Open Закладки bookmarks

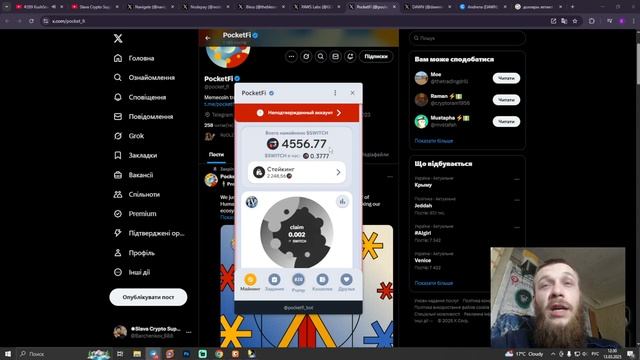pos(136,156)
